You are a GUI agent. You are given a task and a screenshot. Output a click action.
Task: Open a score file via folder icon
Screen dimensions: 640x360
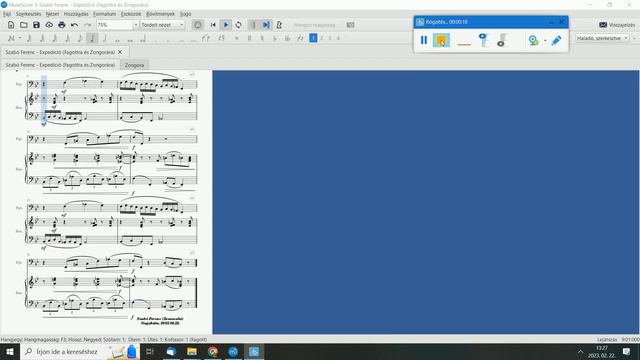(24, 25)
